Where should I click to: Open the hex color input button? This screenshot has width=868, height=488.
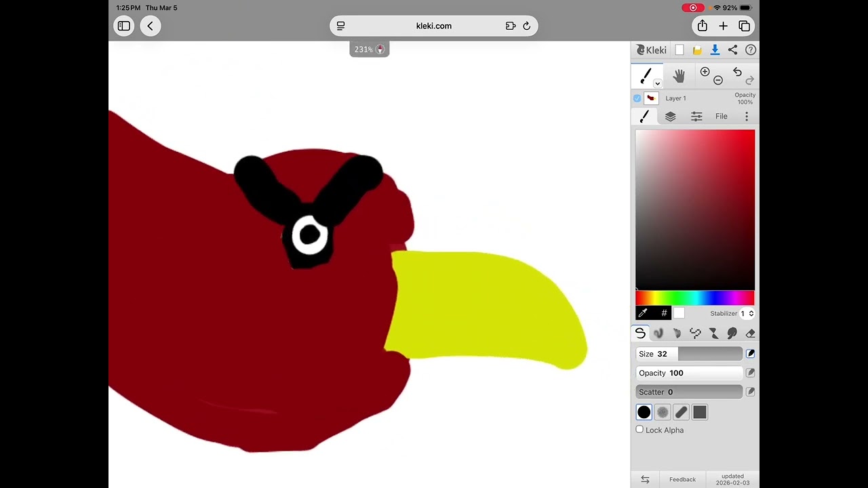664,312
